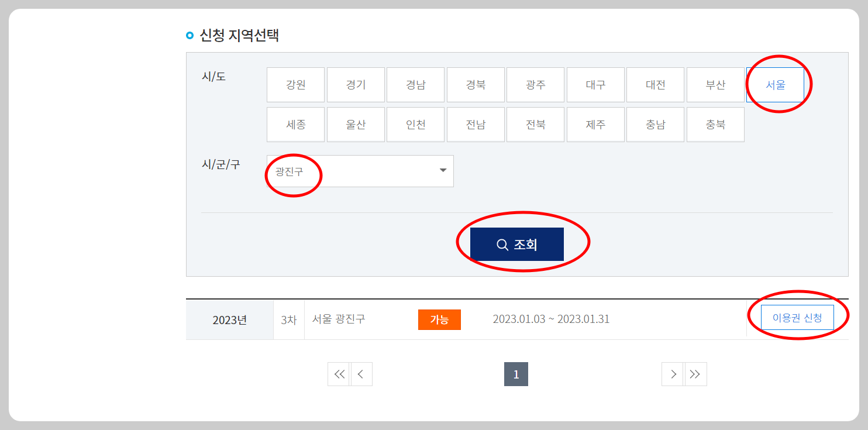Select 경기 region
Image resolution: width=868 pixels, height=430 pixels.
click(x=356, y=85)
